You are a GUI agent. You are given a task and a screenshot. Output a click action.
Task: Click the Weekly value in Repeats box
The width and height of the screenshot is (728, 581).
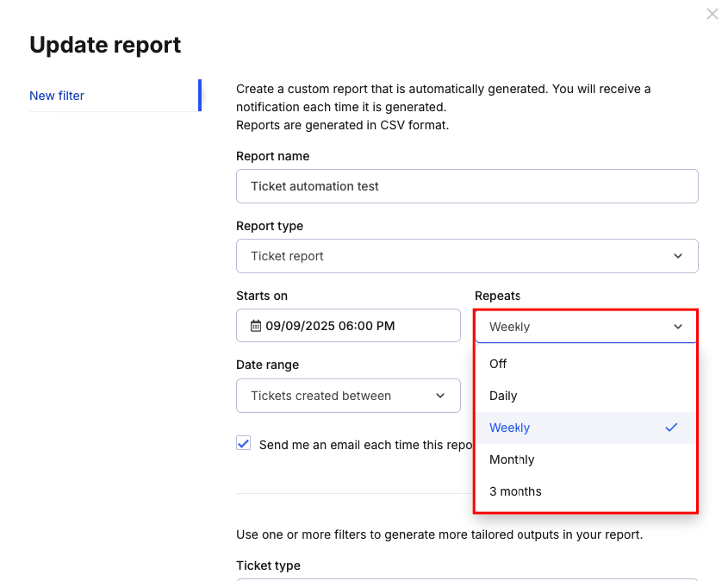click(x=509, y=327)
